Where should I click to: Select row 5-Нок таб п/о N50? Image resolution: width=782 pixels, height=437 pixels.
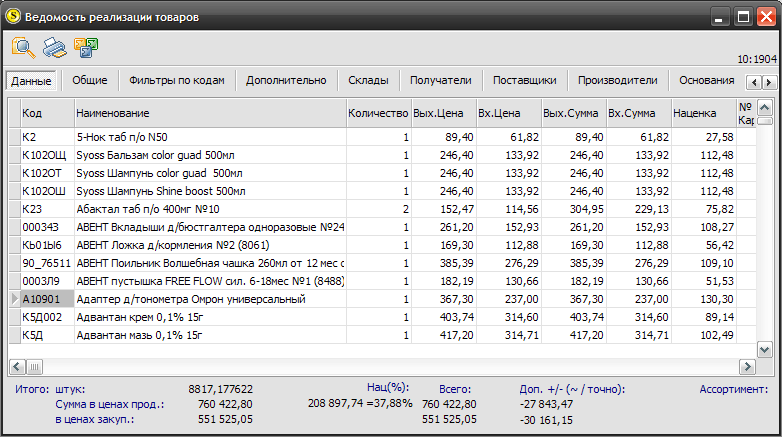click(x=383, y=137)
